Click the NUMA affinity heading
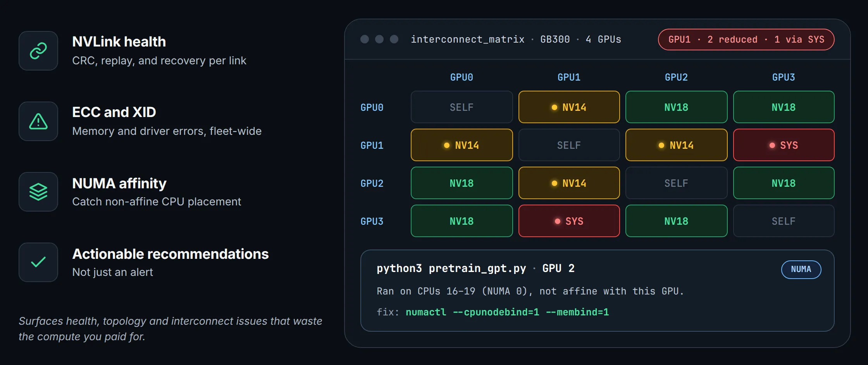This screenshot has height=365, width=868. click(119, 183)
